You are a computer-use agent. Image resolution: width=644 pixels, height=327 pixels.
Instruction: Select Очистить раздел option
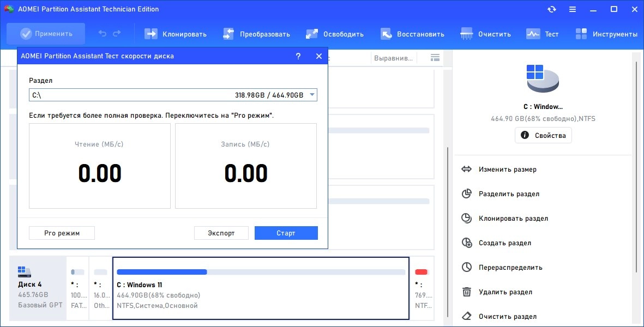pyautogui.click(x=507, y=316)
